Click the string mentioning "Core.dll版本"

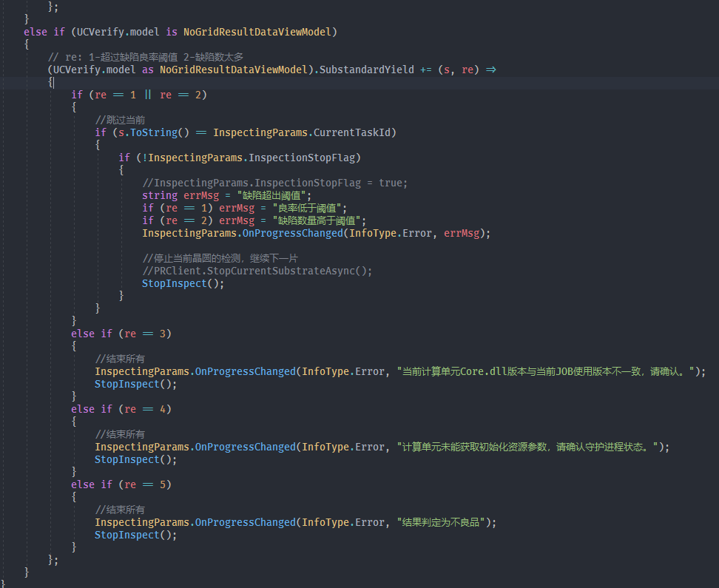(x=546, y=371)
